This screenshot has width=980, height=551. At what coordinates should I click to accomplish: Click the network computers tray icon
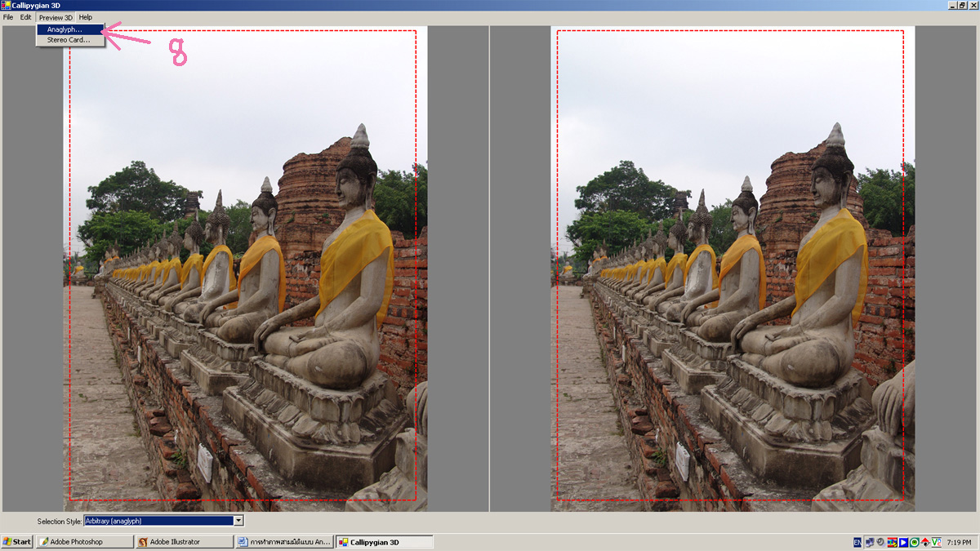pyautogui.click(x=870, y=542)
